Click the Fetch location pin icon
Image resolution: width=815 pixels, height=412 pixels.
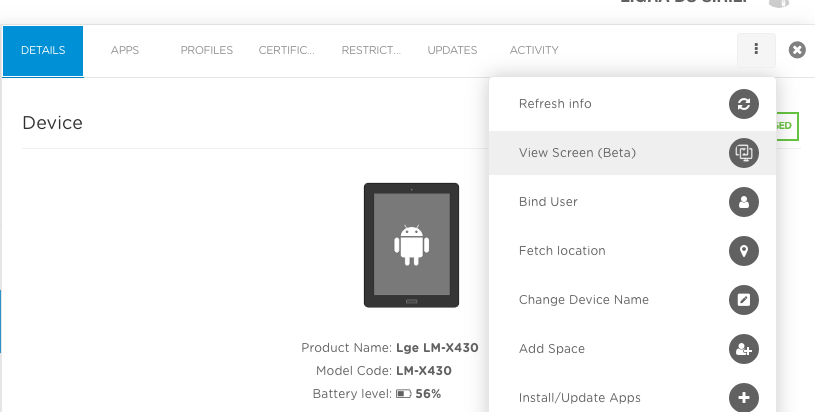744,251
